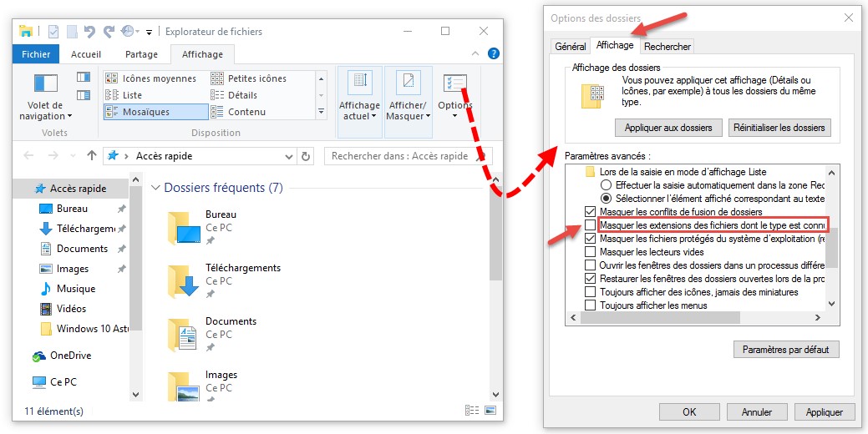Screen dimensions: 868x434
Task: Click the Affichage actuel icon
Action: click(x=359, y=83)
